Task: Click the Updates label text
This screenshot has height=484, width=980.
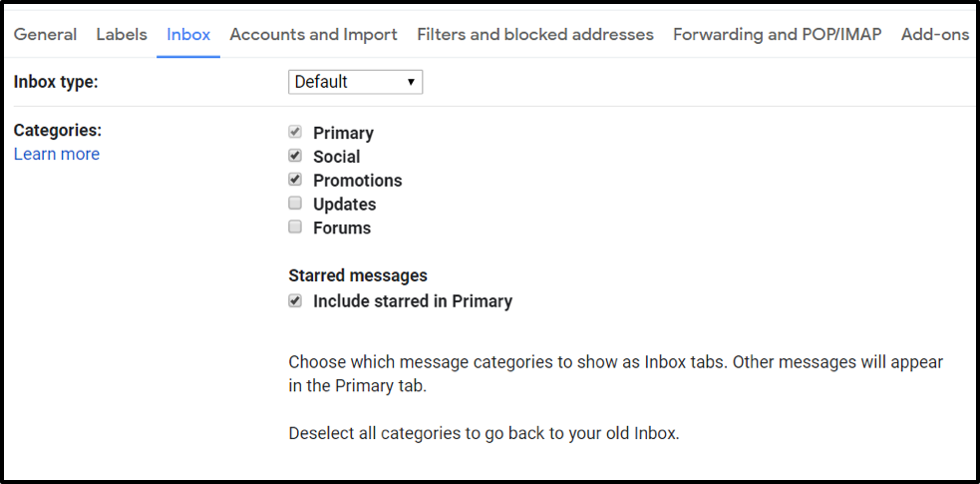Action: [344, 205]
